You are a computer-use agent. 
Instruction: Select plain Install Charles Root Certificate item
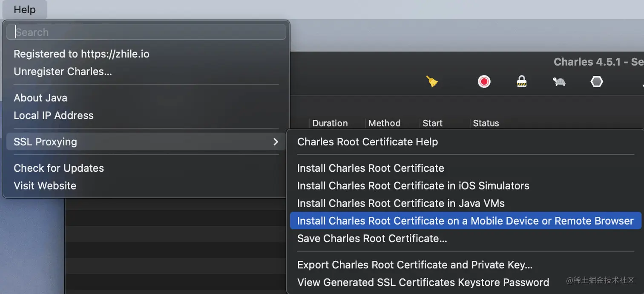coord(371,168)
